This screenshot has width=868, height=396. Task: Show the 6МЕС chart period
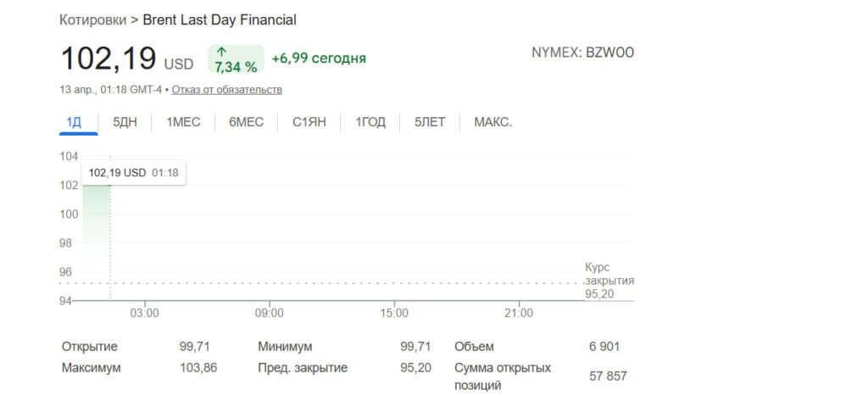click(246, 122)
